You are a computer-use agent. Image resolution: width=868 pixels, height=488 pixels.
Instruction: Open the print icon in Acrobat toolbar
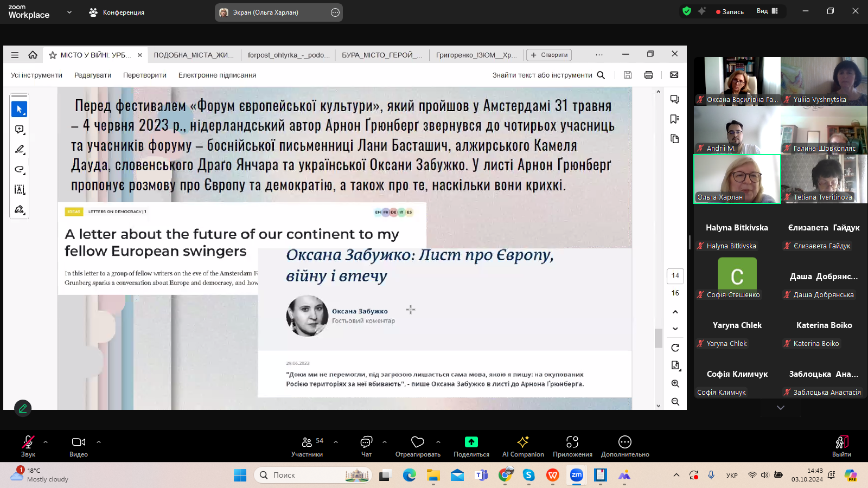[648, 75]
